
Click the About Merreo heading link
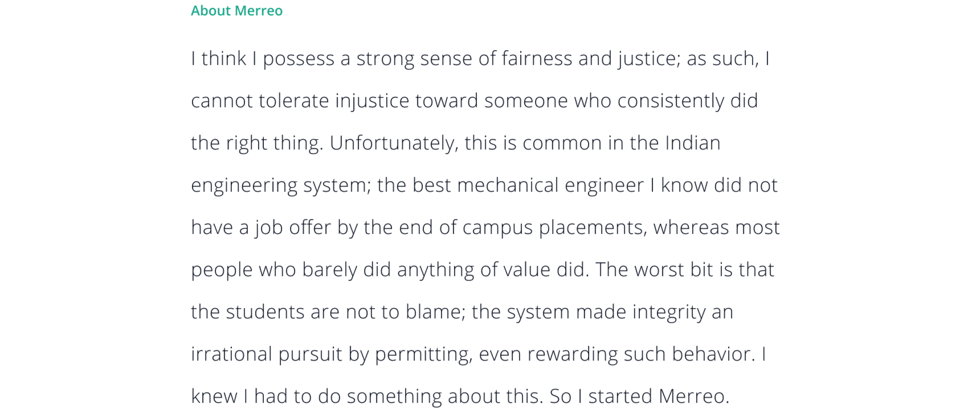point(236,11)
